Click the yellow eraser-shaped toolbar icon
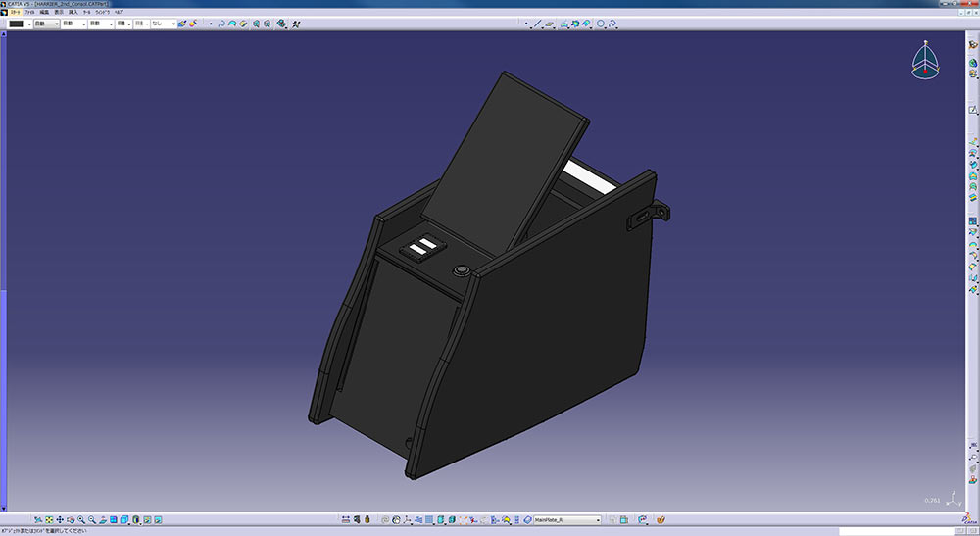Screen dimensions: 980x536 click(x=243, y=24)
